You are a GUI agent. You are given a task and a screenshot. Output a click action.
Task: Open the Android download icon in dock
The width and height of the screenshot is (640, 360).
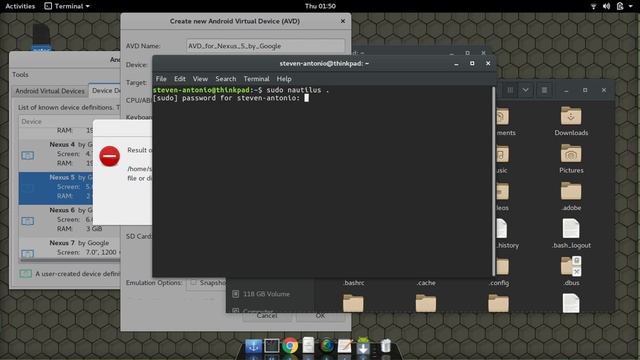coord(363,345)
